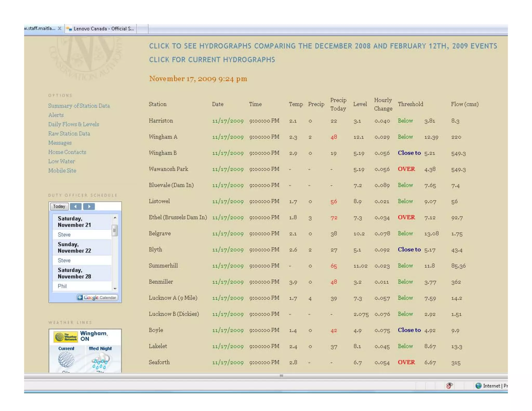532x411 pixels.
Task: Click the calendar agenda scrollbar thumb
Action: pyautogui.click(x=115, y=230)
